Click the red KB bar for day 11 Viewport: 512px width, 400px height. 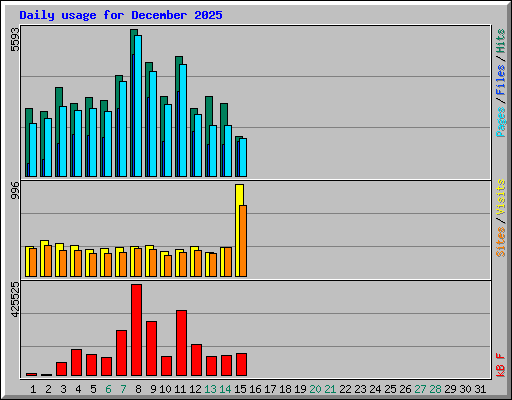(181, 343)
